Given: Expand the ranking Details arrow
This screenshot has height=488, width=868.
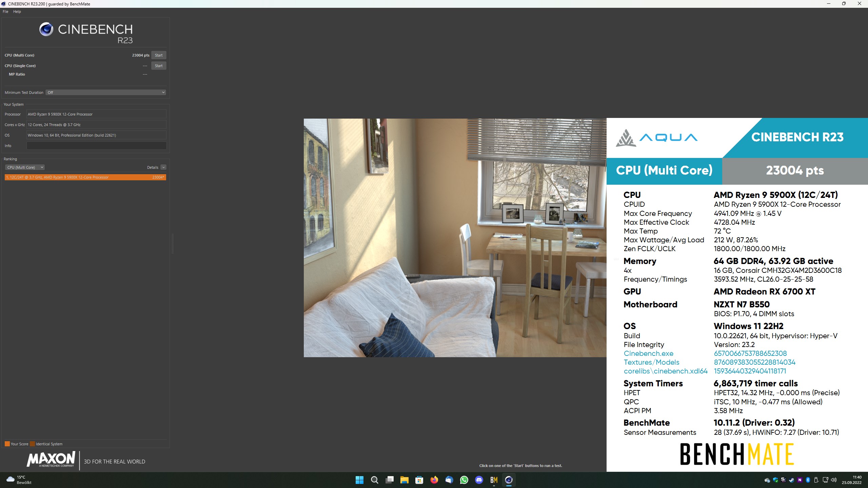Looking at the screenshot, I should 163,167.
